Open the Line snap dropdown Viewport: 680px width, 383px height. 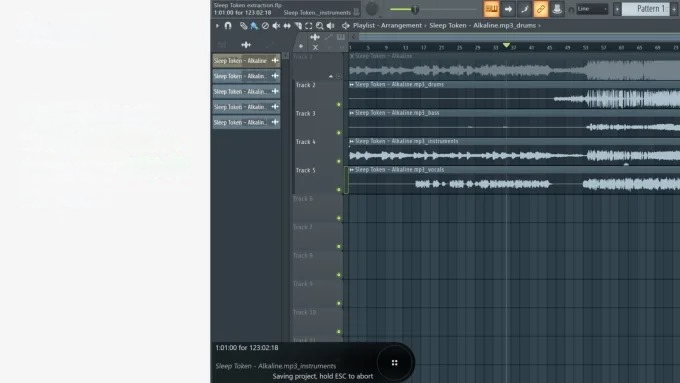tap(592, 9)
